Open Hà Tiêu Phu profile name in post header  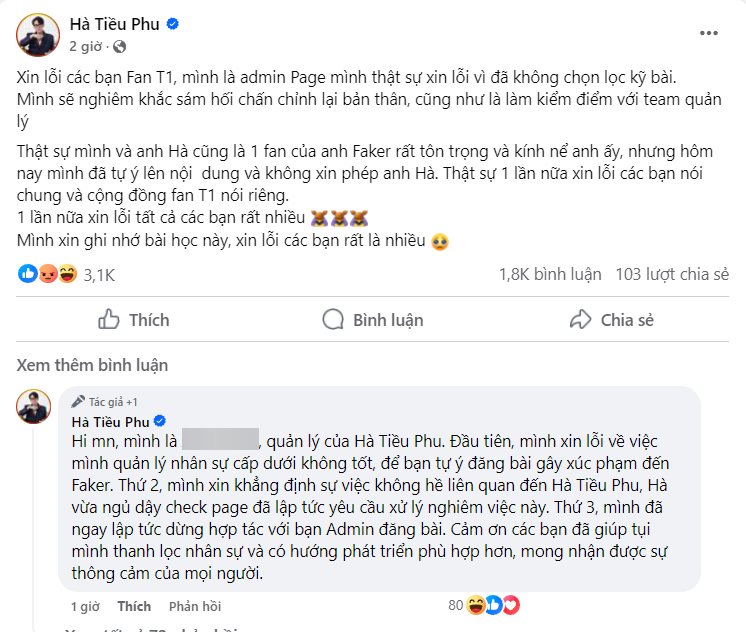coord(115,24)
